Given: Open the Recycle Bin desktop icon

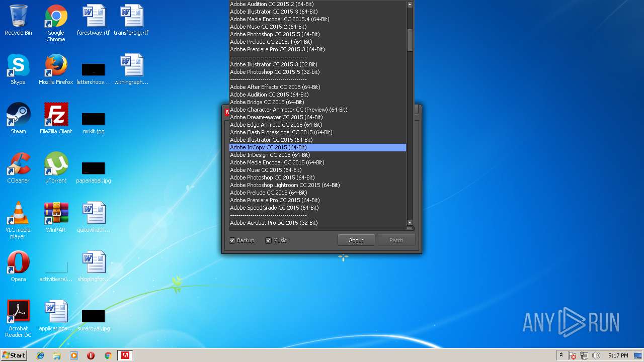Looking at the screenshot, I should (18, 20).
